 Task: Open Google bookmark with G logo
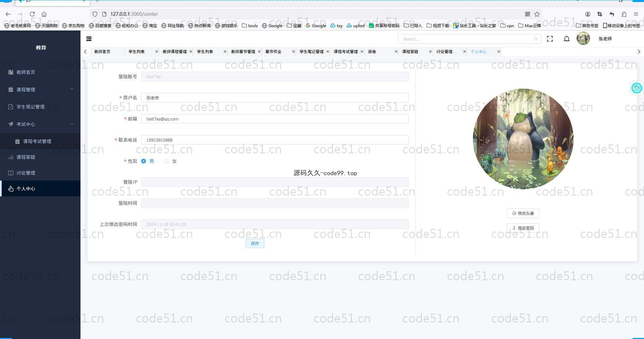pos(316,26)
